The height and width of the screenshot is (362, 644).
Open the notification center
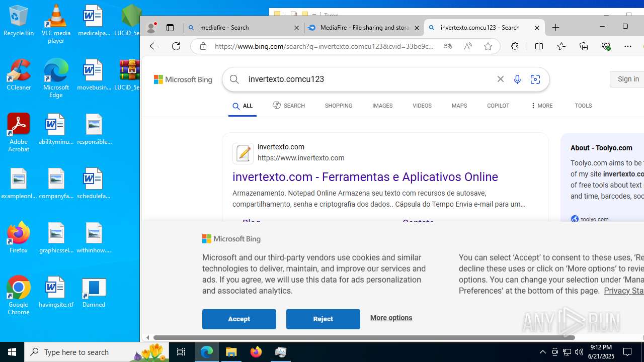628,352
